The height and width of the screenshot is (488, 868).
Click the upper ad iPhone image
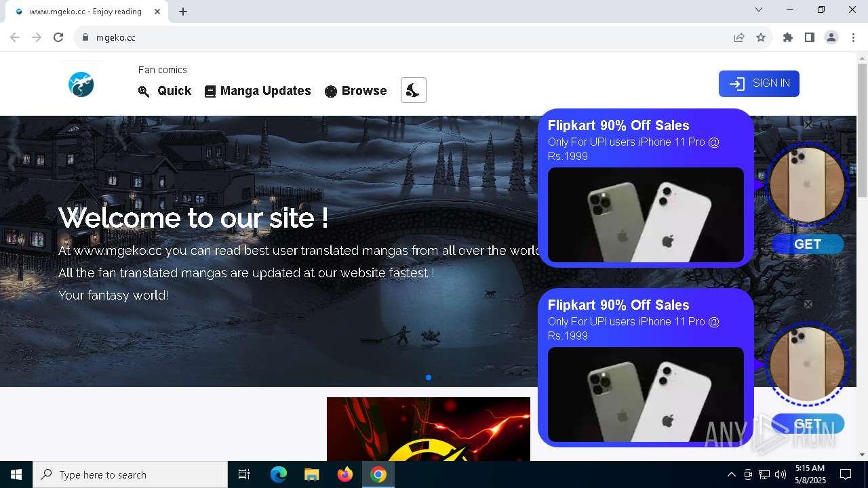click(x=646, y=215)
